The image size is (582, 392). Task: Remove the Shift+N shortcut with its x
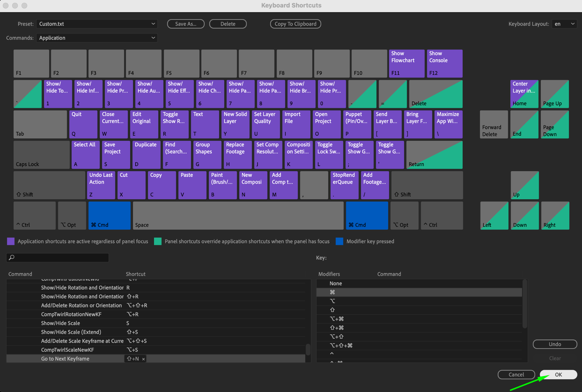pyautogui.click(x=144, y=359)
